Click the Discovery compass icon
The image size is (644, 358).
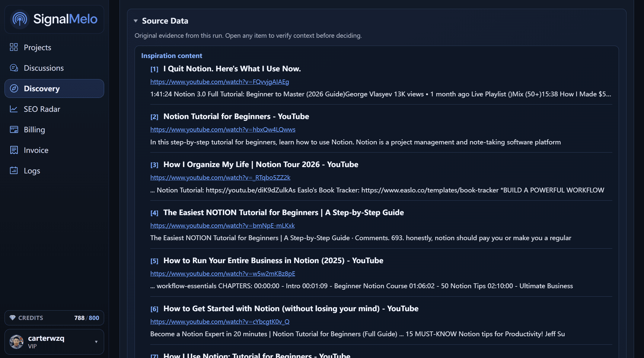click(14, 88)
